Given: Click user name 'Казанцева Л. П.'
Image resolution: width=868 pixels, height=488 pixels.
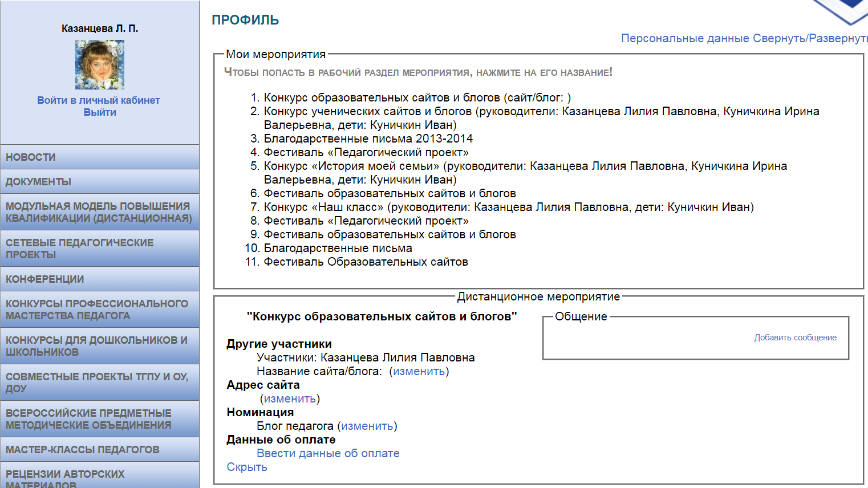Looking at the screenshot, I should [x=100, y=29].
